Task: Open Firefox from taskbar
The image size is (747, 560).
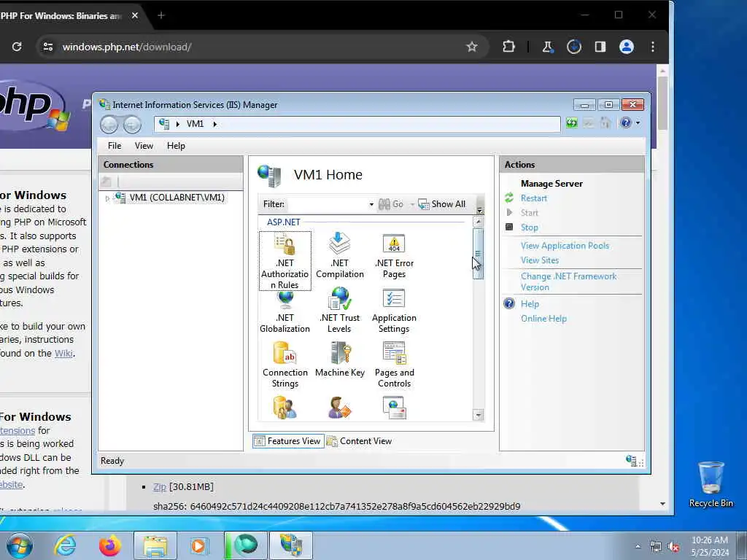Action: pos(110,545)
